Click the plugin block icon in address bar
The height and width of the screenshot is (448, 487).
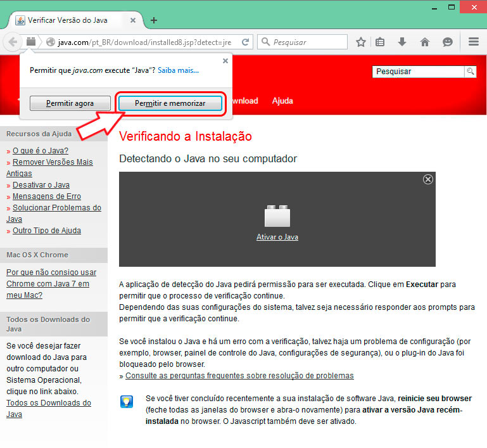[x=31, y=41]
